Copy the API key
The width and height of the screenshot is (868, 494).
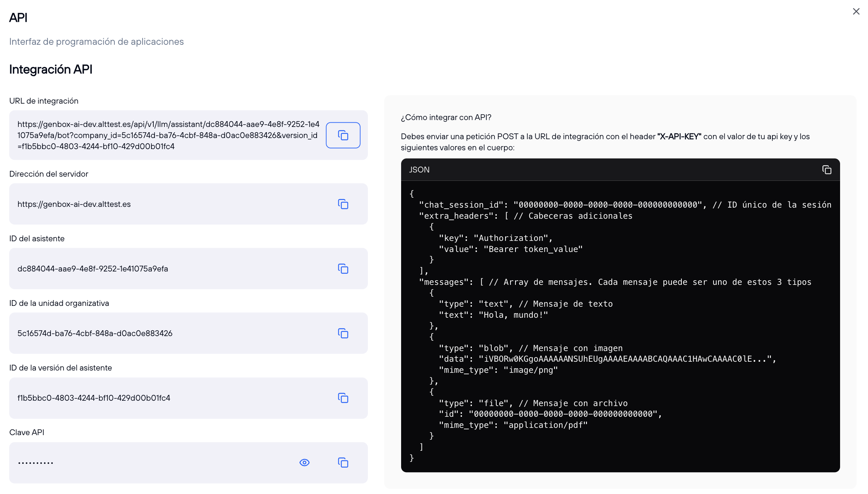pos(343,462)
